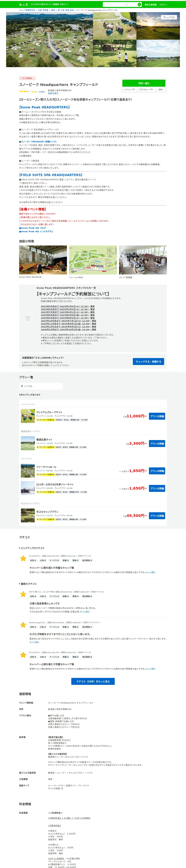
Task: Open breadcrumb 北陸・甲信越
Action: pyautogui.click(x=43, y=10)
